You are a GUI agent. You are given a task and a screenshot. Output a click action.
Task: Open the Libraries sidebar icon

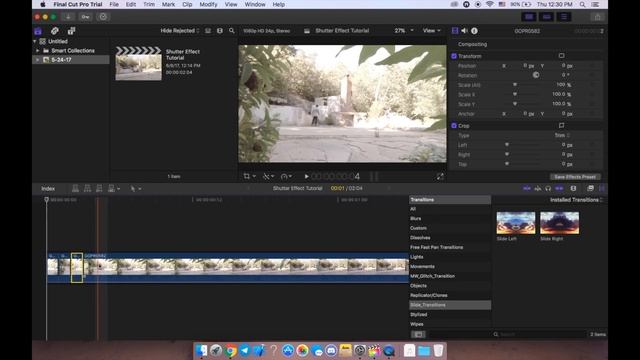click(x=38, y=31)
